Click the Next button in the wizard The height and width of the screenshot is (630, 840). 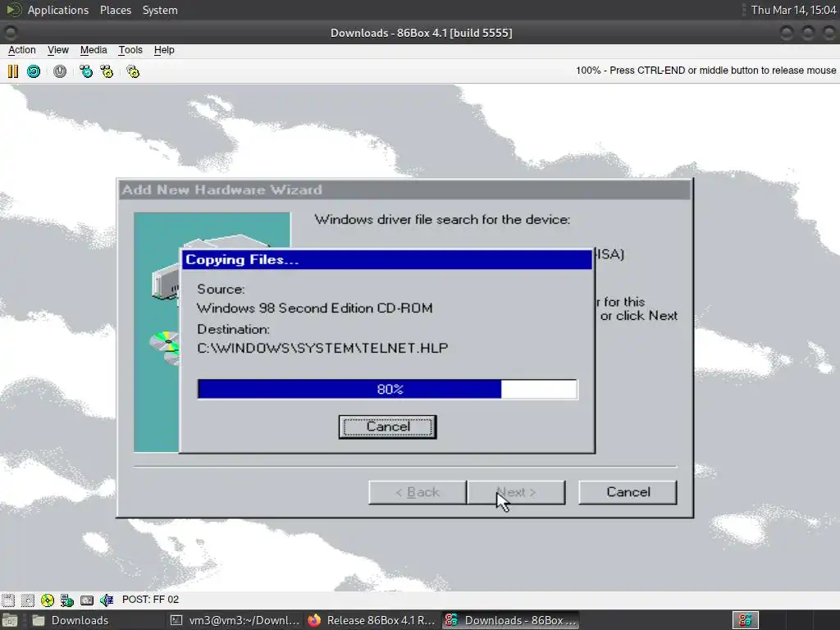[x=516, y=492]
